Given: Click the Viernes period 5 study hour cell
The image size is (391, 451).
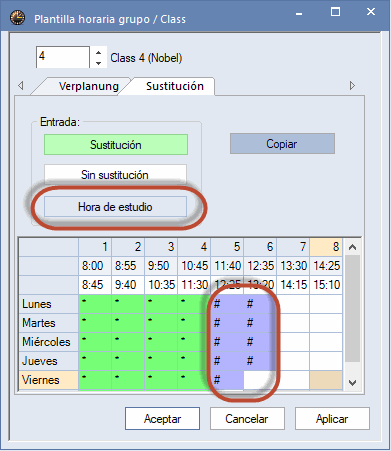Looking at the screenshot, I should point(227,380).
